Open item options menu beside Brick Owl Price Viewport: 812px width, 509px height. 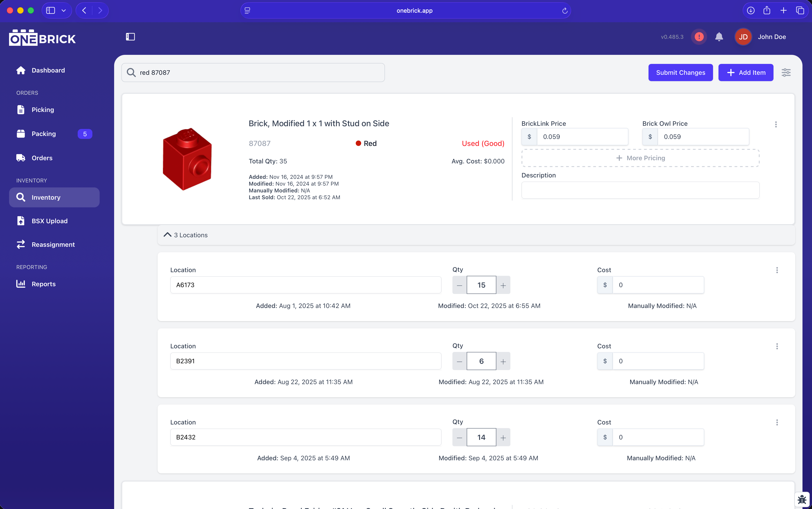pos(776,124)
